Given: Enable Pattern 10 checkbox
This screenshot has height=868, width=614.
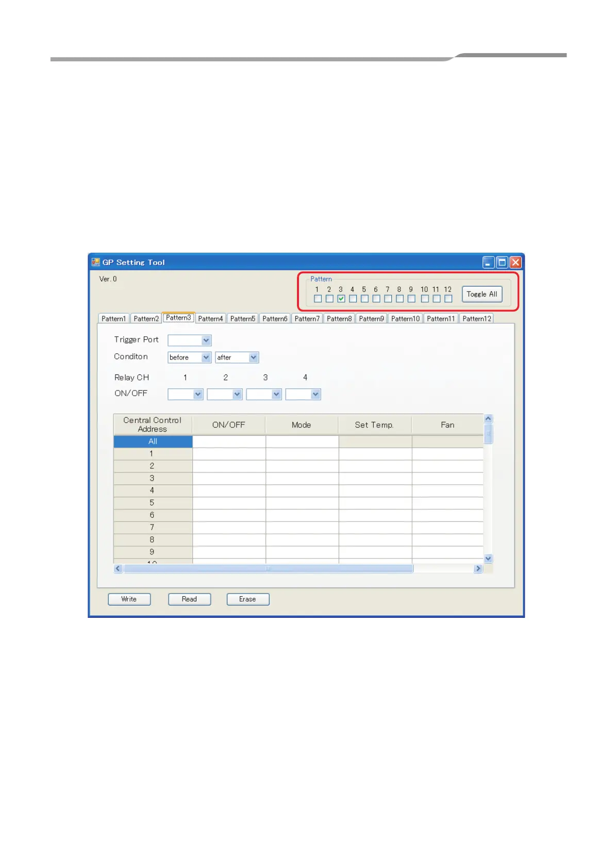Looking at the screenshot, I should (x=425, y=299).
